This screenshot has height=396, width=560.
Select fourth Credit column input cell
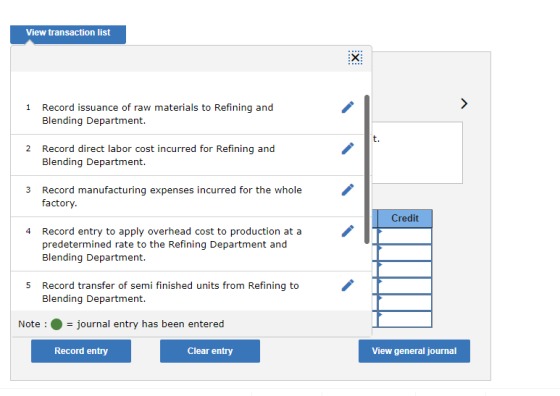405,286
